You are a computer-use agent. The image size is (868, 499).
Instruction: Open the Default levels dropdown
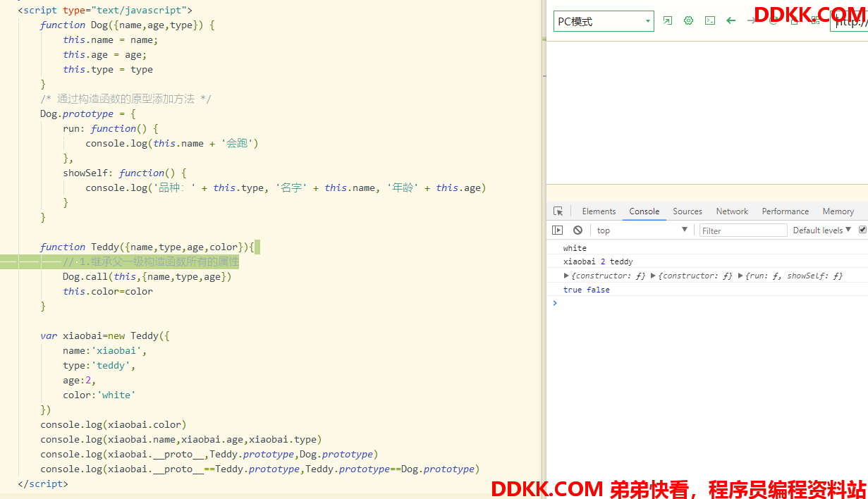(x=822, y=230)
